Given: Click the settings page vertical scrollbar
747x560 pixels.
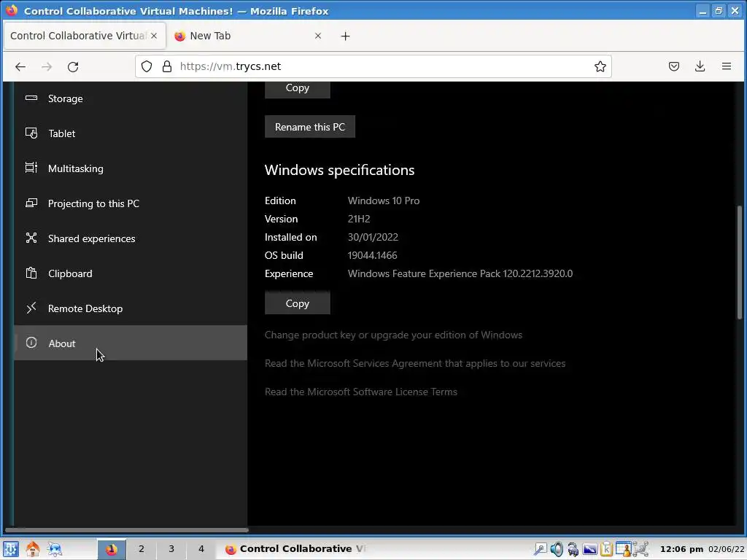Looking at the screenshot, I should click(x=739, y=262).
